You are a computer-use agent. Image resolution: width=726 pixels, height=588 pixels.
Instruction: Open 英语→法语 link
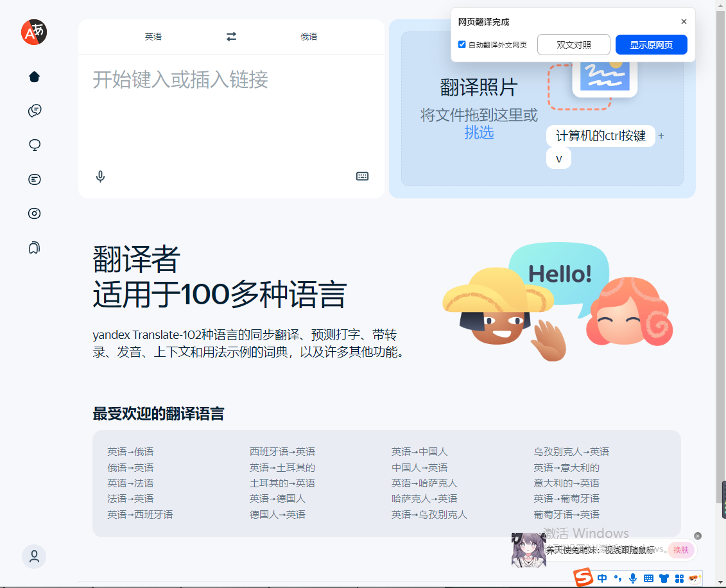130,483
